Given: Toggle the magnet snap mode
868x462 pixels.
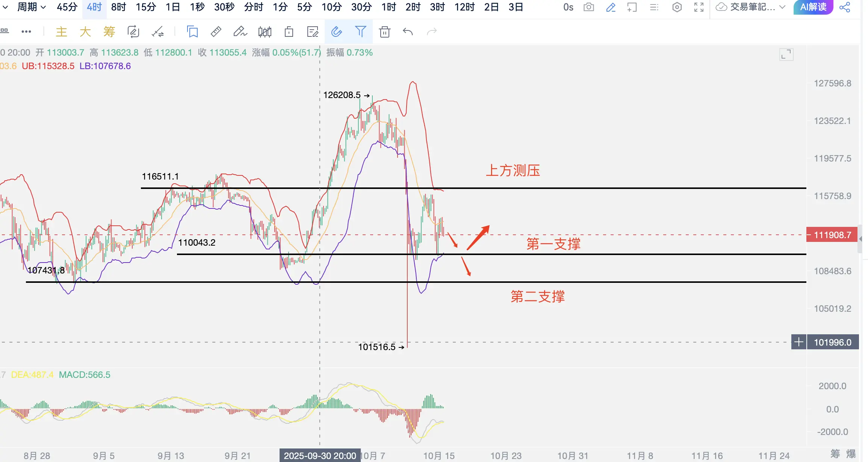Looking at the screenshot, I should pos(336,32).
